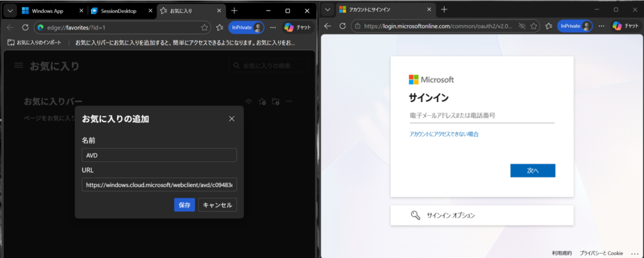Go back in the right browser window
The image size is (644, 258).
coord(328,26)
